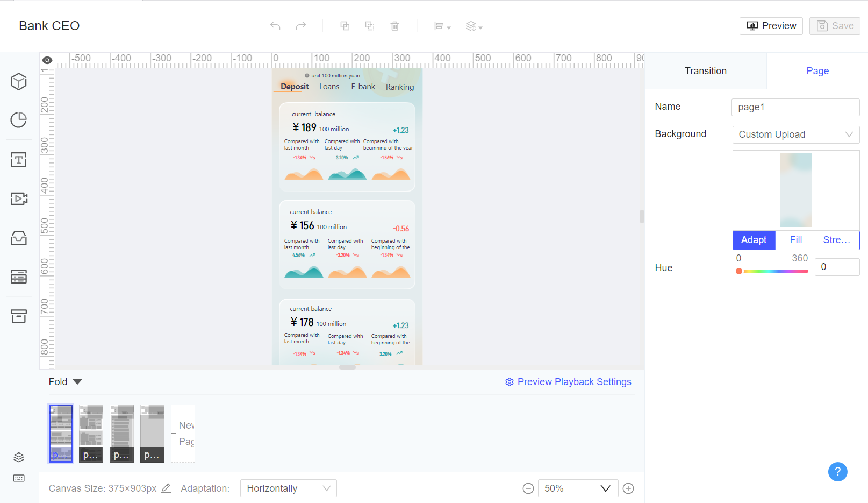Click the Preview button
This screenshot has height=503, width=868.
(x=771, y=26)
